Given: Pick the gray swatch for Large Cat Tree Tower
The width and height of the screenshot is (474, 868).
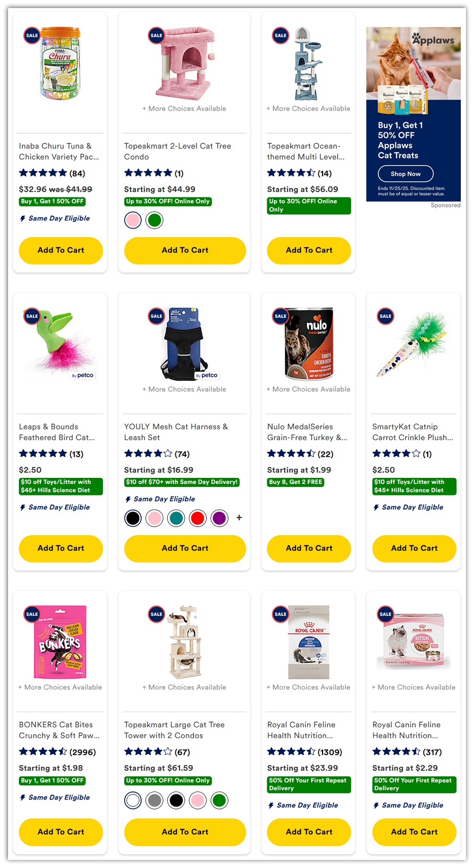Looking at the screenshot, I should point(154,800).
